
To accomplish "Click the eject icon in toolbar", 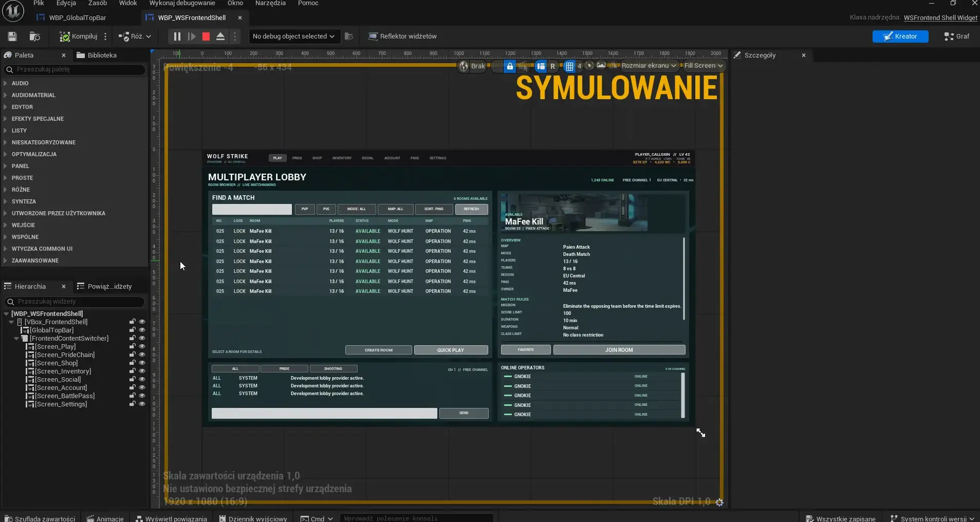I will pyautogui.click(x=220, y=36).
